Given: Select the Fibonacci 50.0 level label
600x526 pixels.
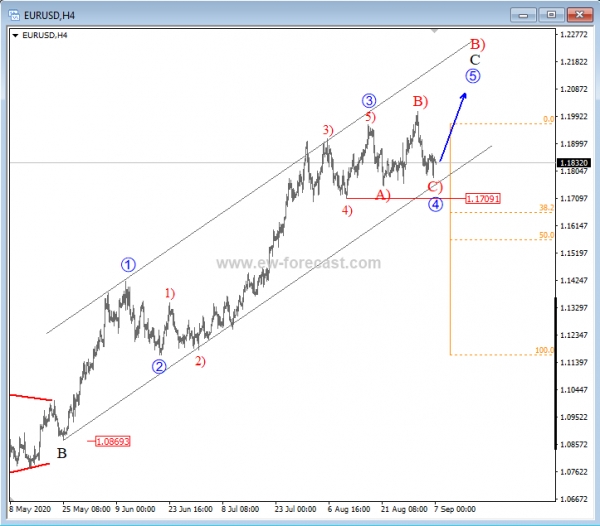Looking at the screenshot, I should [546, 235].
